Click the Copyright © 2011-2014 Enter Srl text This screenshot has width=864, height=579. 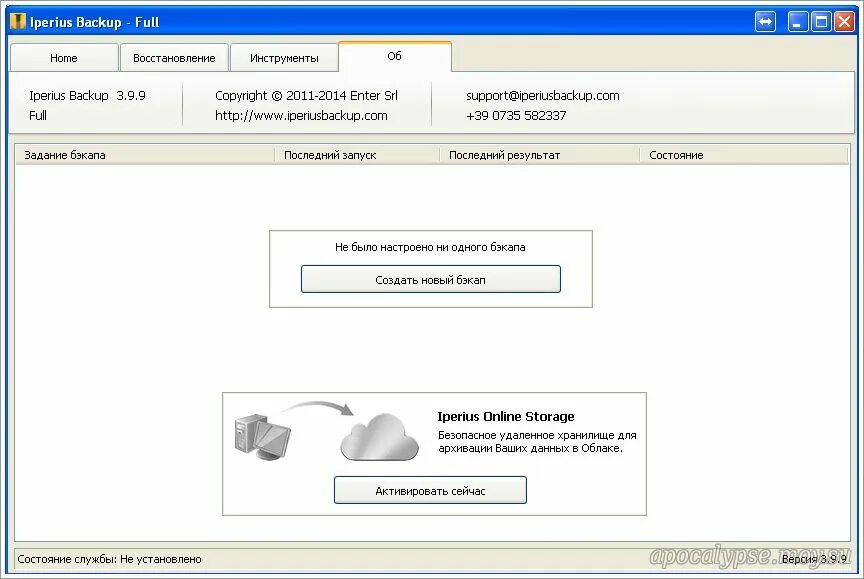306,95
